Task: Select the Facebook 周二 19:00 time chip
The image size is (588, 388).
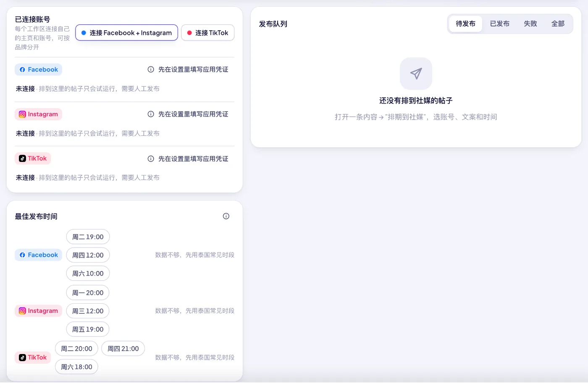Action: click(88, 237)
